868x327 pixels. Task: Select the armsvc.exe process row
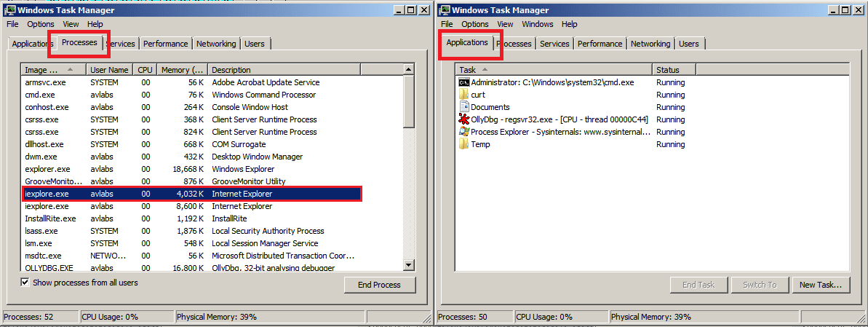tap(191, 82)
